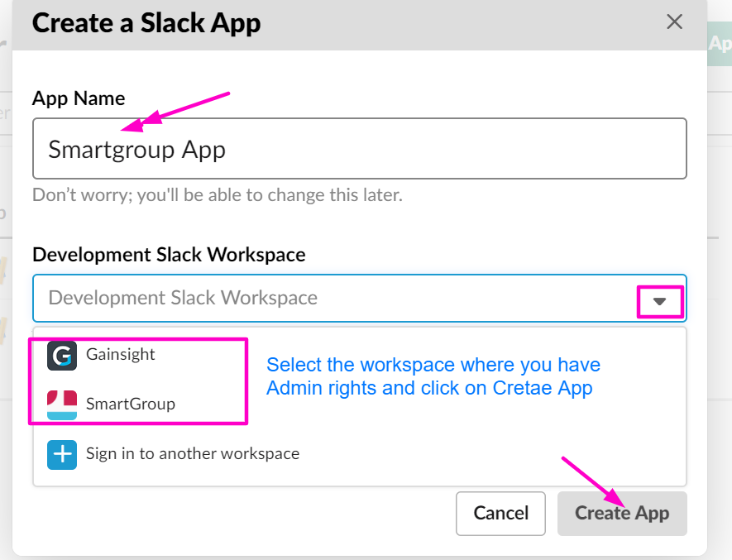Click the SmartGroup workspace logo icon

tap(62, 405)
